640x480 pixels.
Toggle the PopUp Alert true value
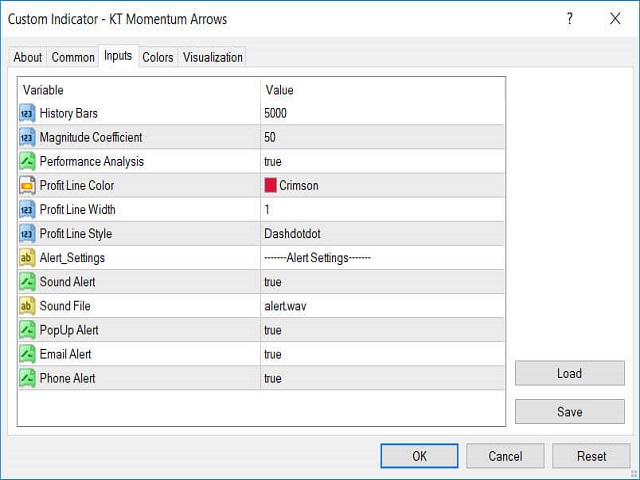pyautogui.click(x=382, y=330)
